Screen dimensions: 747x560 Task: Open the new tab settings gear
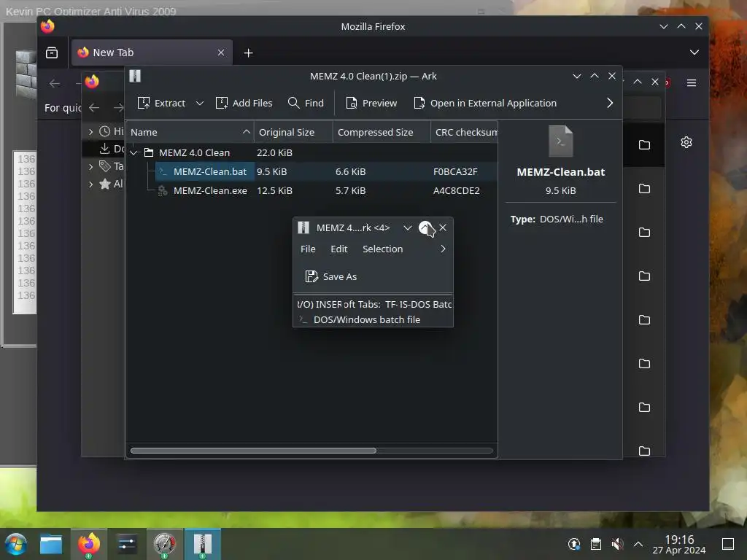686,142
